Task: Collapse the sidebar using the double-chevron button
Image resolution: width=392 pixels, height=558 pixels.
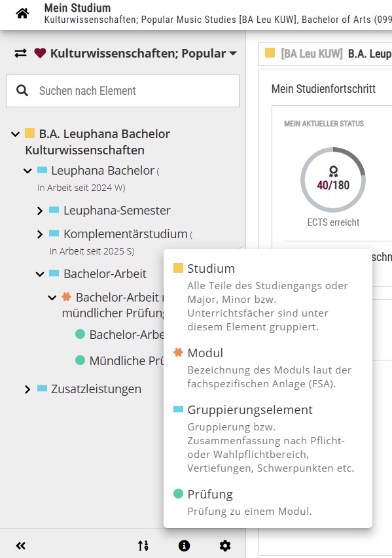Action: (x=20, y=545)
